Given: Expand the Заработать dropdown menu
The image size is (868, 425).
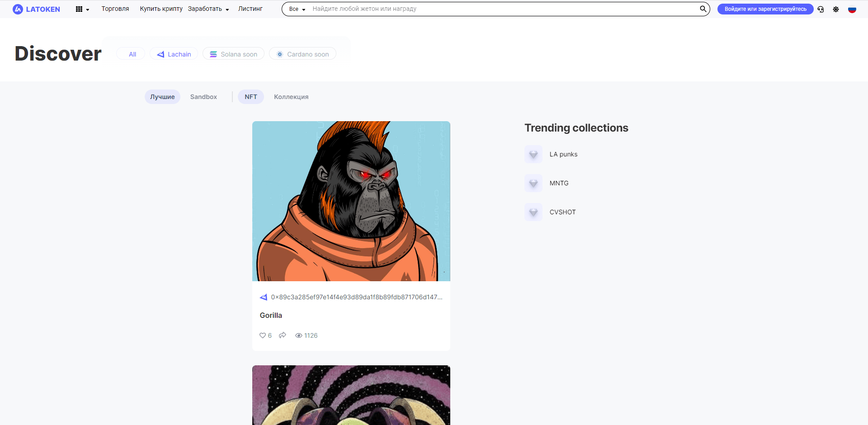Looking at the screenshot, I should pos(208,9).
